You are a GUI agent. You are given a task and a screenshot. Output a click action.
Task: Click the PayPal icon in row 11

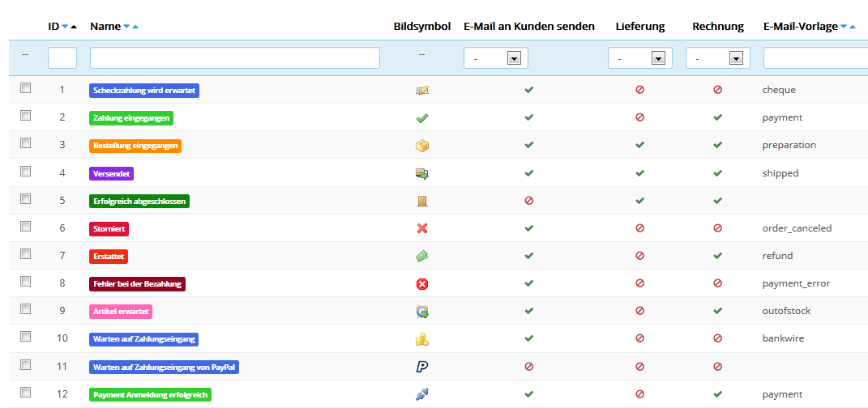click(421, 367)
